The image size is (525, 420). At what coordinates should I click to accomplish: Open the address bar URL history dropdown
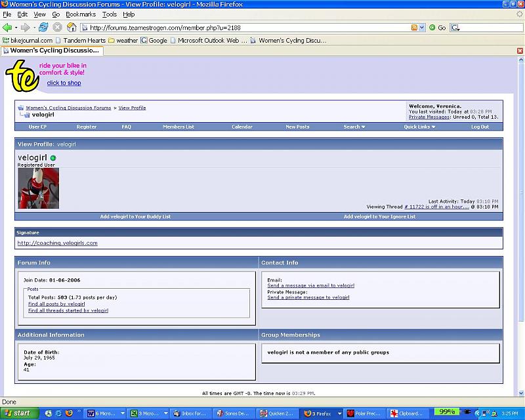[422, 28]
